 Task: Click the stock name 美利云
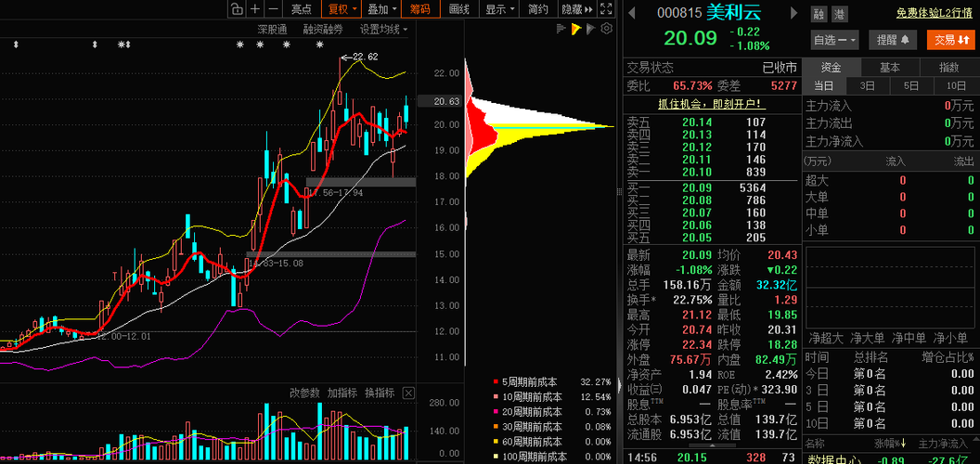pyautogui.click(x=734, y=12)
